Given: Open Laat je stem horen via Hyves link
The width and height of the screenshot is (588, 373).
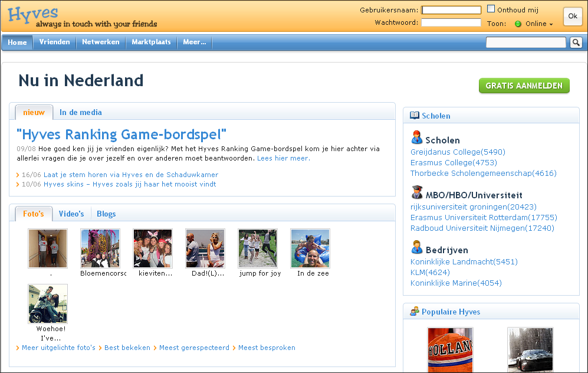Looking at the screenshot, I should [131, 175].
